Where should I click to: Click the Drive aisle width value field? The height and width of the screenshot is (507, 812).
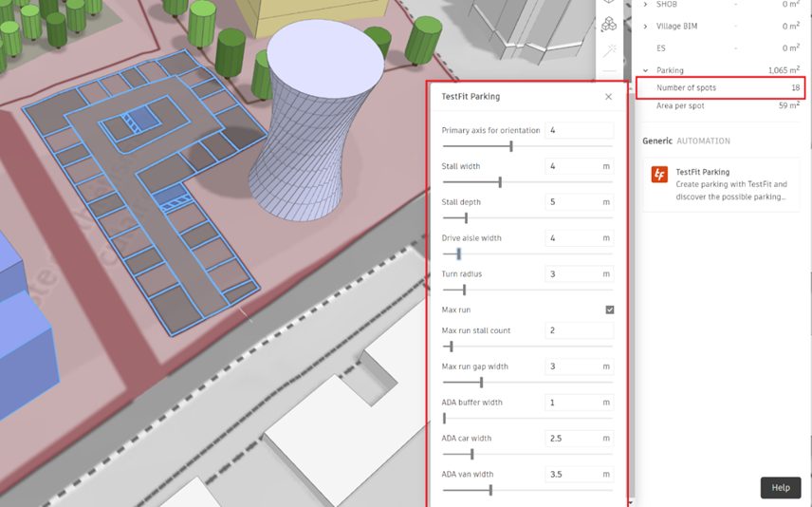[x=579, y=238]
